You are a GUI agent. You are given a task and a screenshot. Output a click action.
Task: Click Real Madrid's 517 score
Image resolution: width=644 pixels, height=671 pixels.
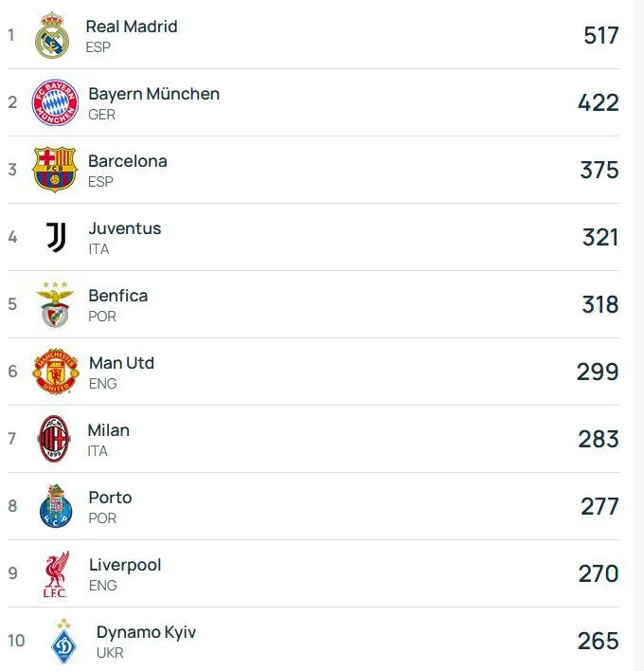601,35
